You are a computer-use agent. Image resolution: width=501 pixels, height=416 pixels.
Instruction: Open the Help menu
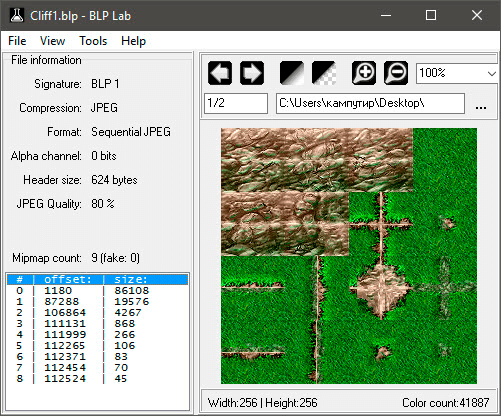133,41
